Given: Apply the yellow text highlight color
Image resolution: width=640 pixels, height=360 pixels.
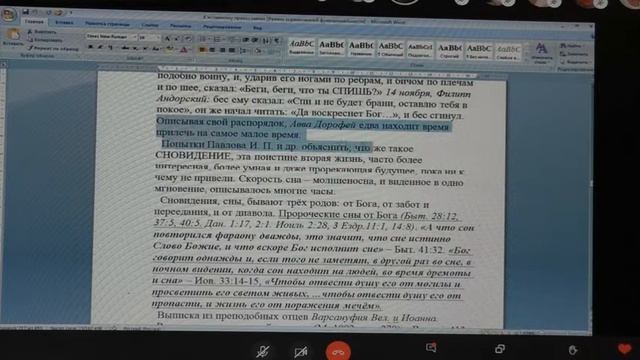Looking at the screenshot, I should pos(169,49).
